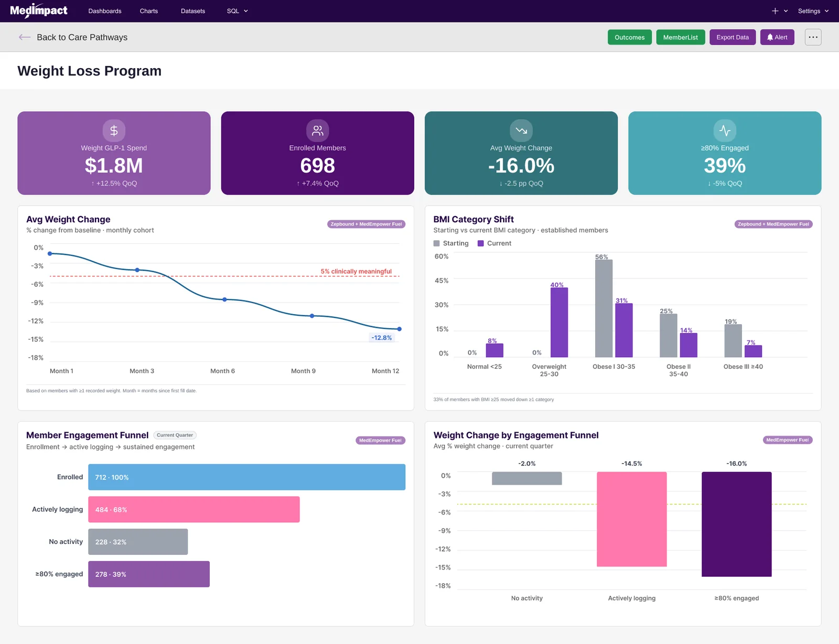Click the Current Quarter badge
Viewport: 839px width, 644px height.
(x=175, y=435)
